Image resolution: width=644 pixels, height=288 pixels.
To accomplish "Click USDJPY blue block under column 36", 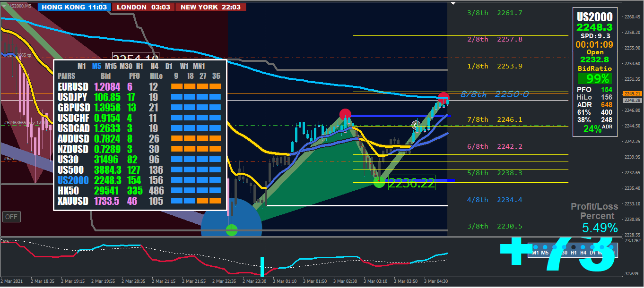I will point(215,97).
